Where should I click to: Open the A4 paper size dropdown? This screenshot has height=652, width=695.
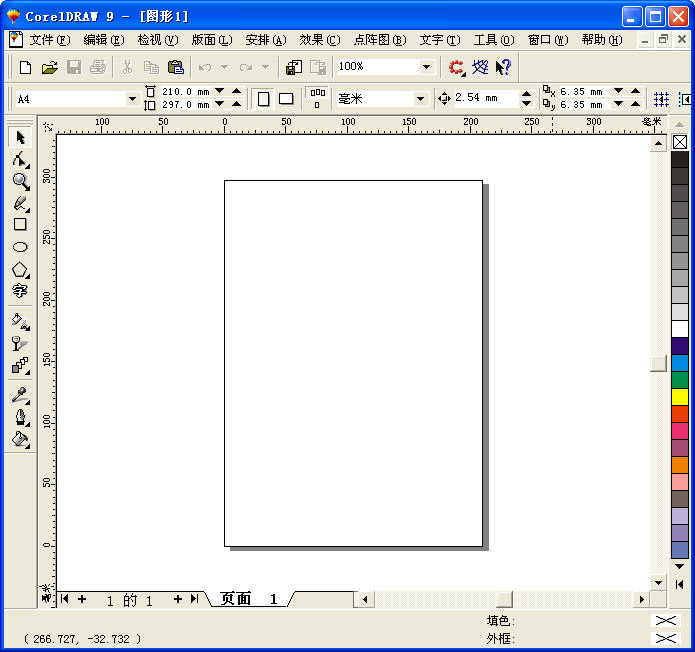click(x=132, y=99)
